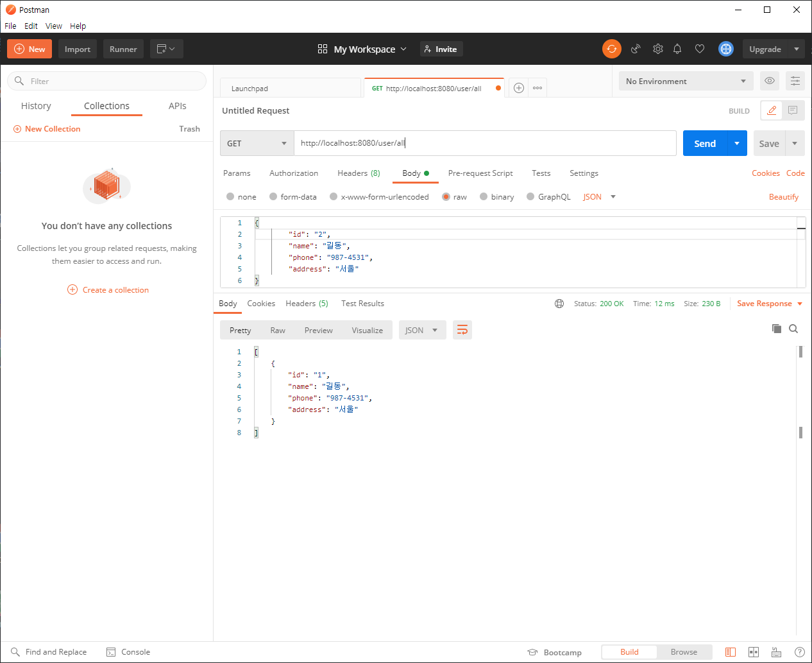The image size is (812, 663).
Task: Open the capture requests satellite icon
Action: click(x=636, y=49)
